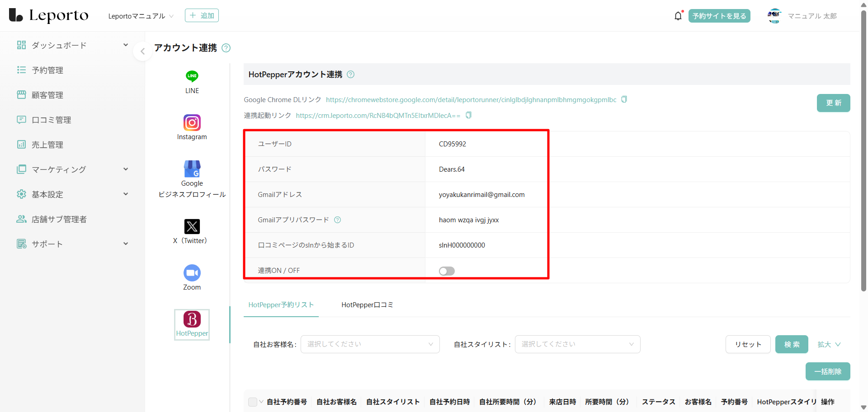Click the 更新 button
This screenshot has height=412, width=868.
(834, 103)
